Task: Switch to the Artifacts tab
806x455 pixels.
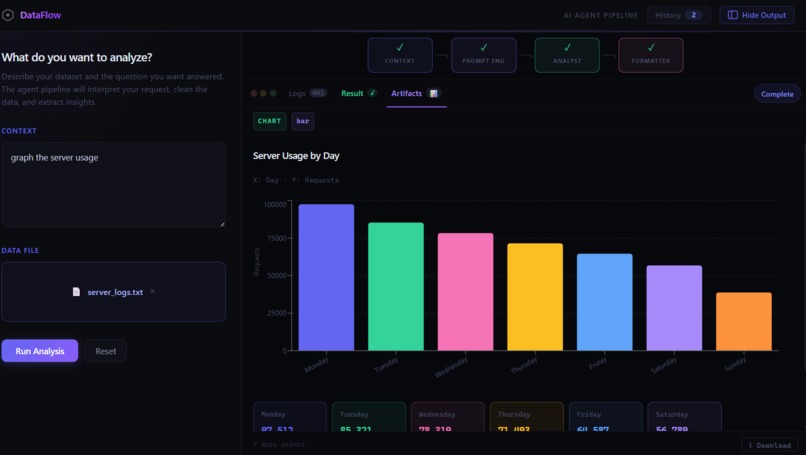Action: (x=416, y=94)
